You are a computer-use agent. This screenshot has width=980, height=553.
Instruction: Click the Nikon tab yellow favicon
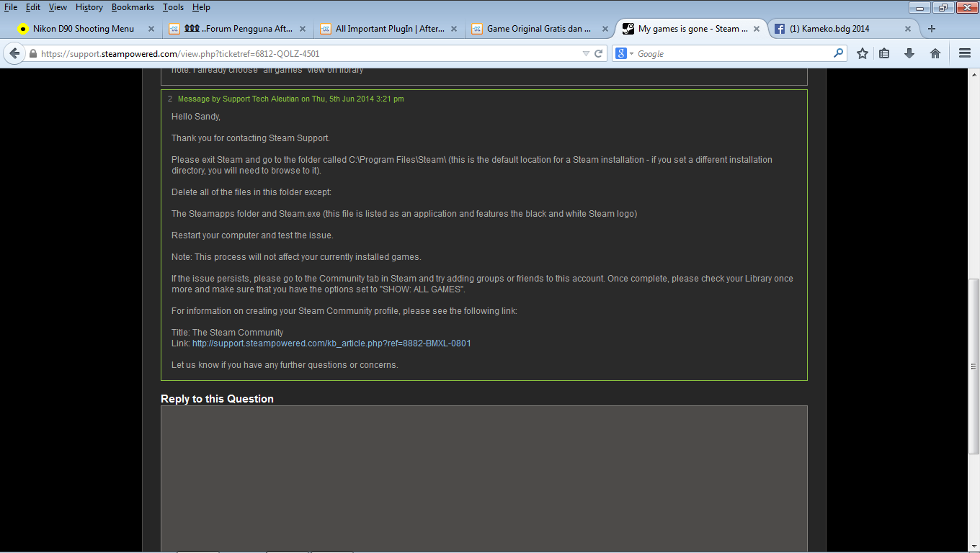(23, 29)
